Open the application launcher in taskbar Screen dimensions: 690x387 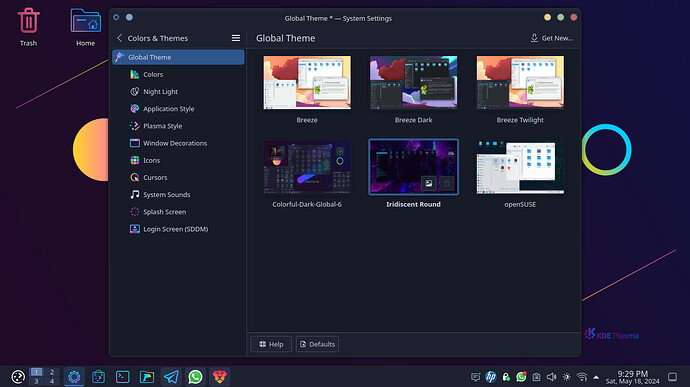pos(18,377)
